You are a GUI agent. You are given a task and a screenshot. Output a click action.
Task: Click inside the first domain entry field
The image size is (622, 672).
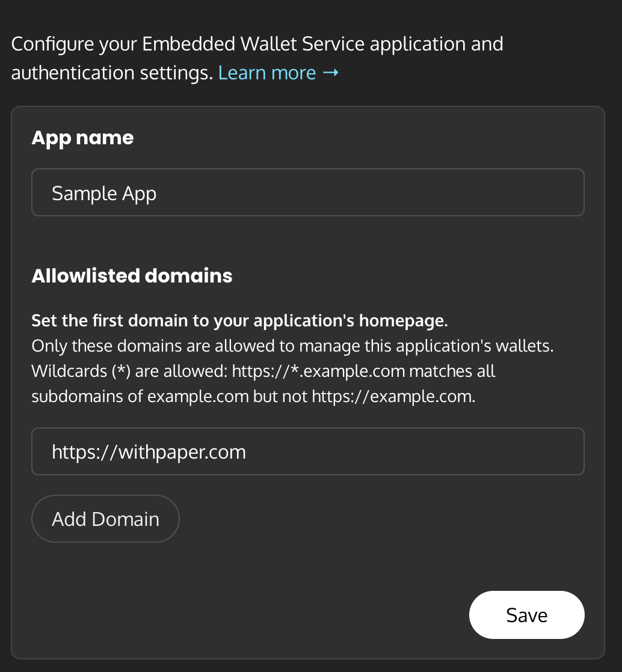(x=308, y=451)
